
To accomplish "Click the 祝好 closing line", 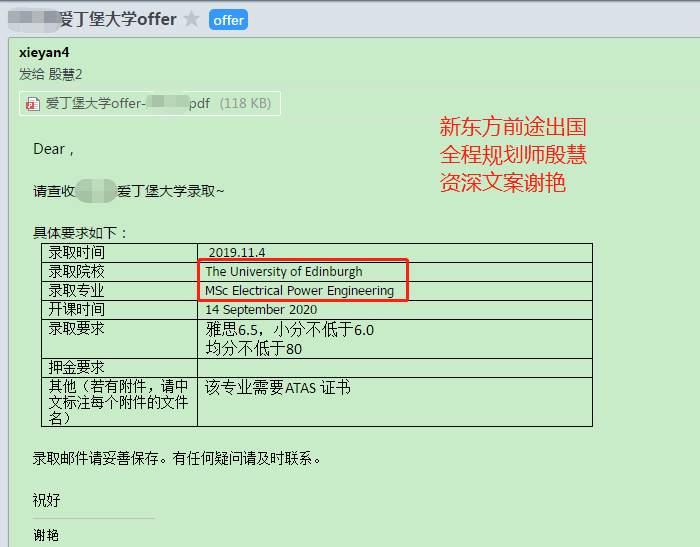I will [46, 500].
